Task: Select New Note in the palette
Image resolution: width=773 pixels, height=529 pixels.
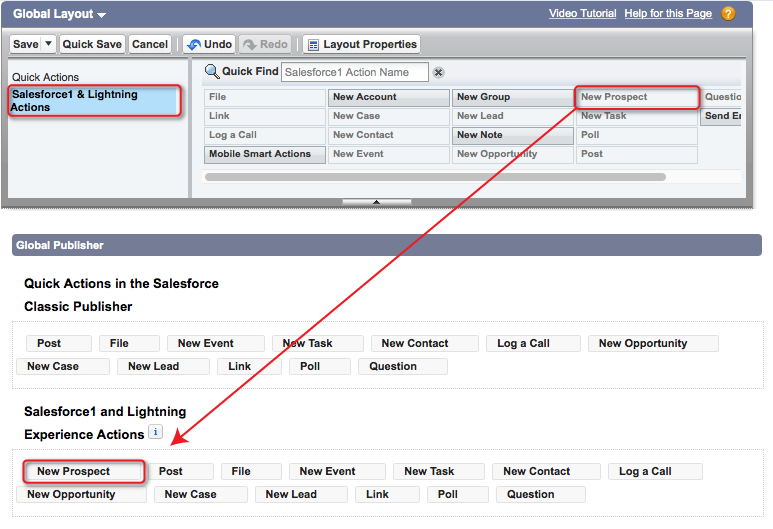Action: pos(513,135)
